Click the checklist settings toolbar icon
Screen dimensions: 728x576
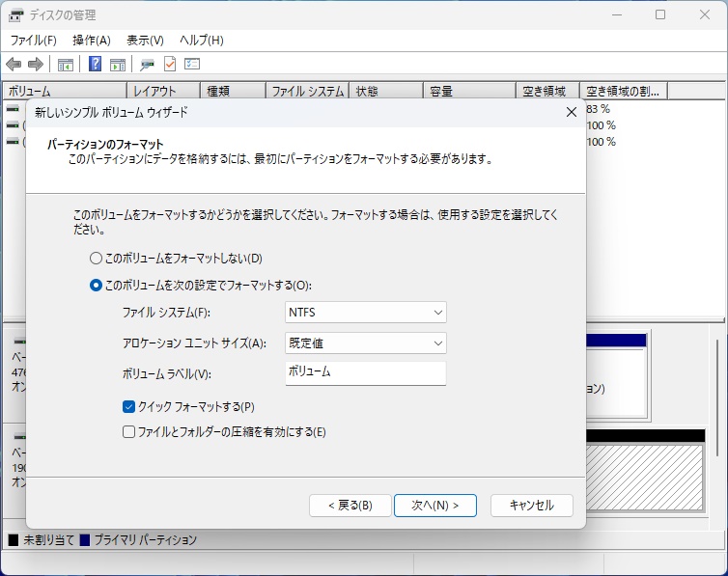192,65
